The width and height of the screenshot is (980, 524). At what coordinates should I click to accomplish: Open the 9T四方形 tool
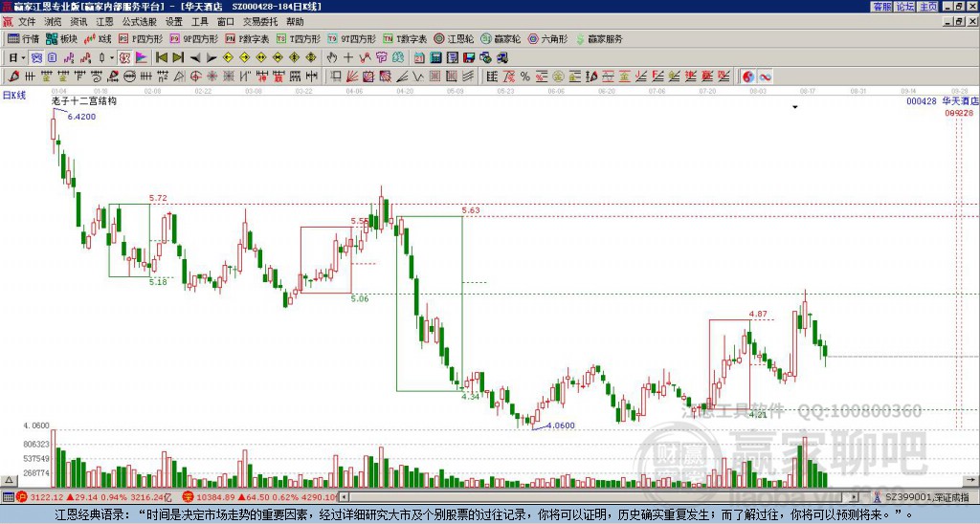(x=351, y=38)
